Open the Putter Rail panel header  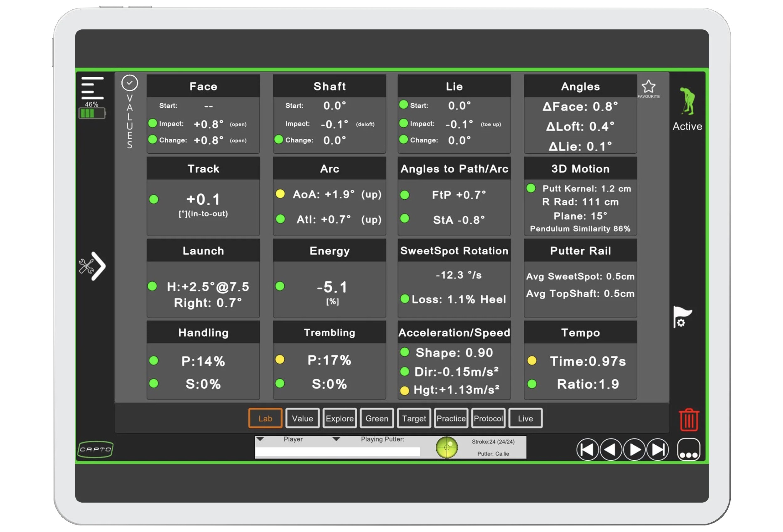pyautogui.click(x=580, y=251)
